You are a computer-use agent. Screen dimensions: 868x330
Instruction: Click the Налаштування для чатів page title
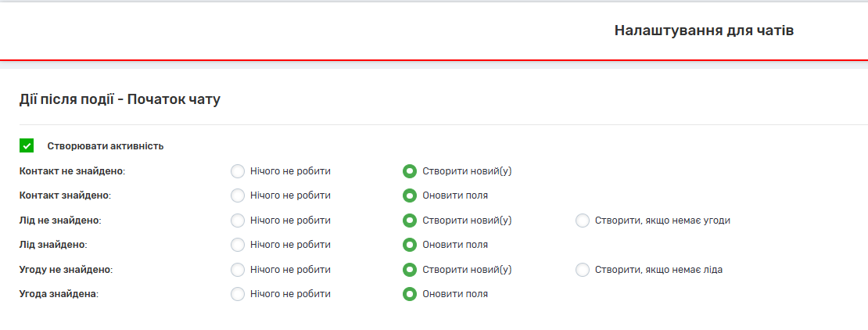pos(704,31)
